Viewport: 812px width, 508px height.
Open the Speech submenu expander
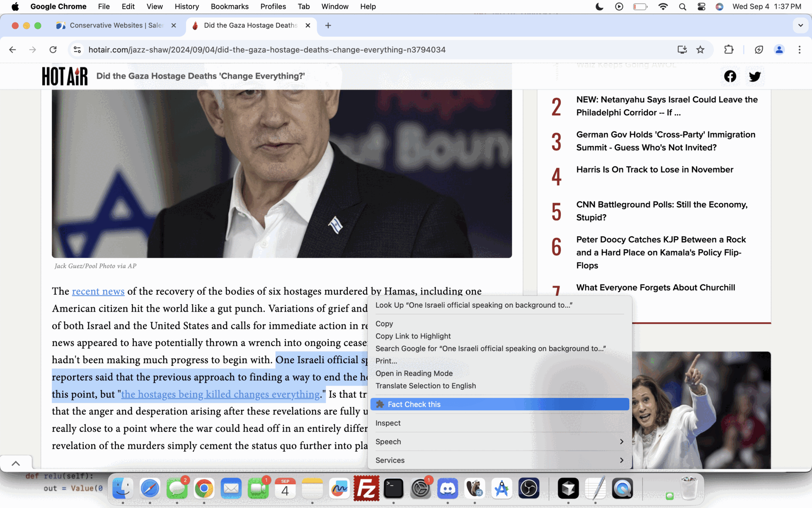point(621,441)
